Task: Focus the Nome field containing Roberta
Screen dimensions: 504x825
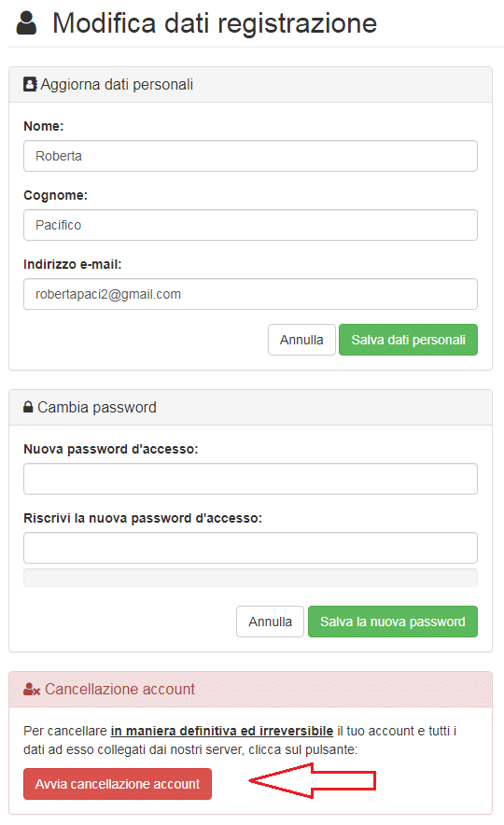Action: (250, 156)
